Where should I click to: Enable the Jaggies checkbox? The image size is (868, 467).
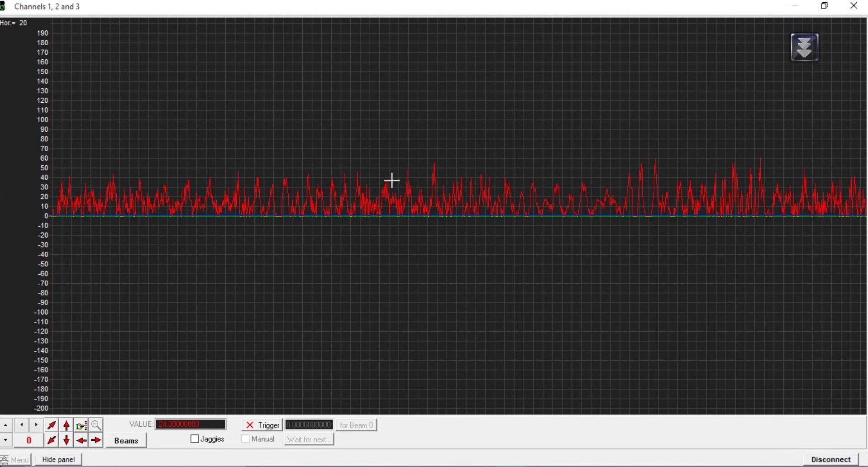pos(195,438)
